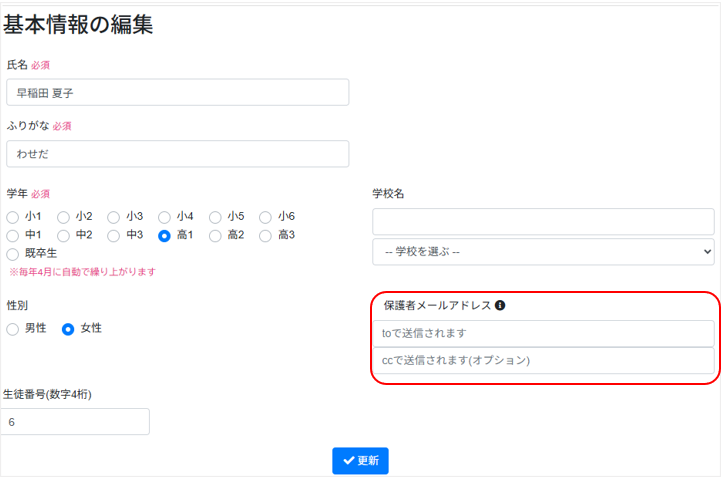This screenshot has width=724, height=482.
Task: Click the info icon beside 保護者メールアドレス
Action: (500, 306)
